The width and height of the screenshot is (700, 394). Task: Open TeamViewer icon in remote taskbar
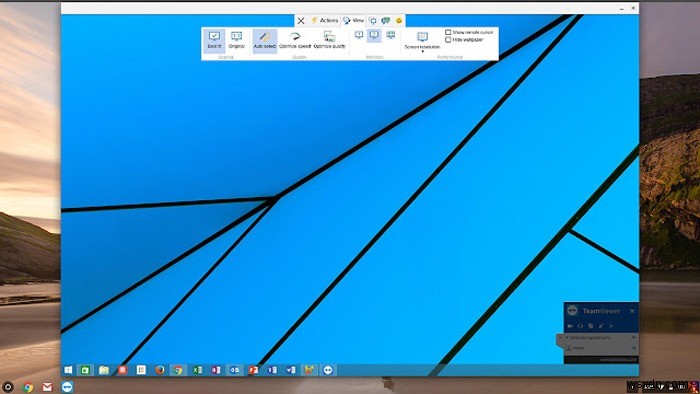(328, 370)
